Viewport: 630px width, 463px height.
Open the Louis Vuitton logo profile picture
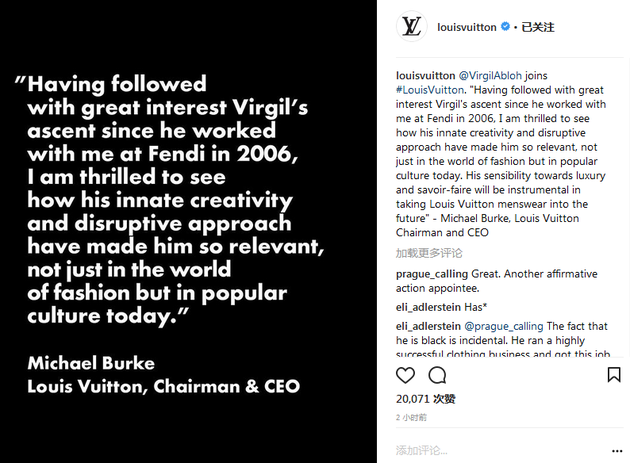tap(411, 27)
